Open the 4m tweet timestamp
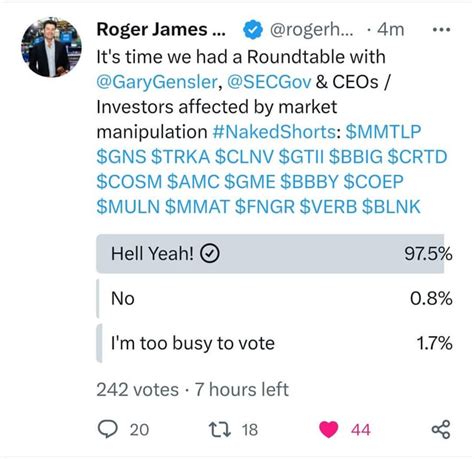Screen dimensions: 474x459 click(390, 30)
